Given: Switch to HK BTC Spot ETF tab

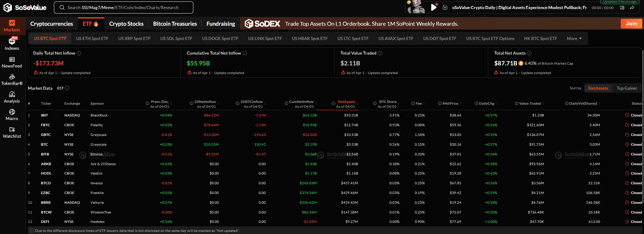Looking at the screenshot, I should (540, 38).
